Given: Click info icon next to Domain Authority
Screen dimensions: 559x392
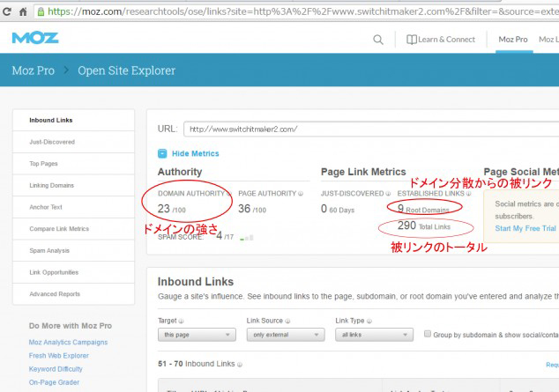Looking at the screenshot, I should tap(228, 193).
